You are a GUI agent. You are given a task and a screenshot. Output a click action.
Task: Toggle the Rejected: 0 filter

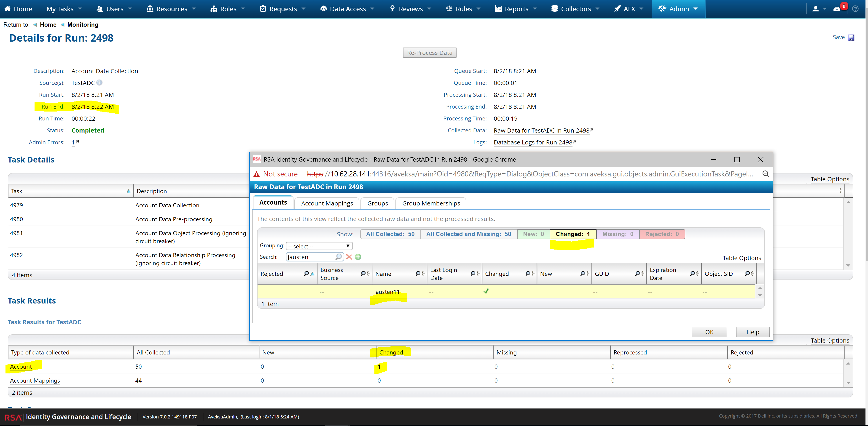click(x=662, y=234)
